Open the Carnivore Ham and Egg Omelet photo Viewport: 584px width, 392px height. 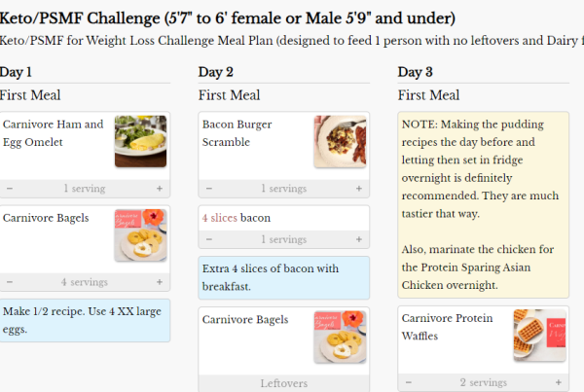pyautogui.click(x=140, y=141)
